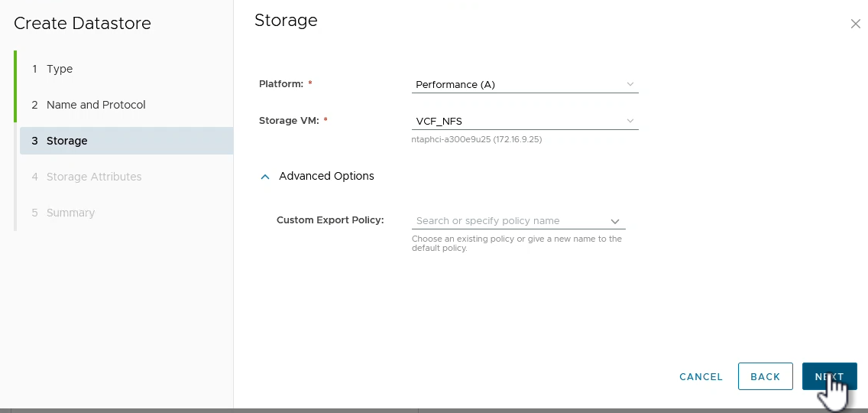Screen dimensions: 868x413
Task: Type in the Custom Export Policy search field
Action: pos(508,221)
